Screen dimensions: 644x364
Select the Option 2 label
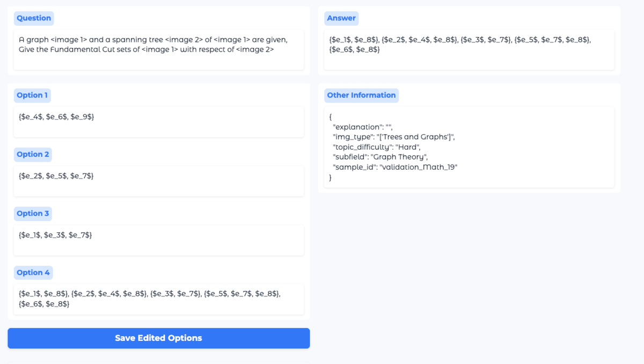[x=33, y=155]
